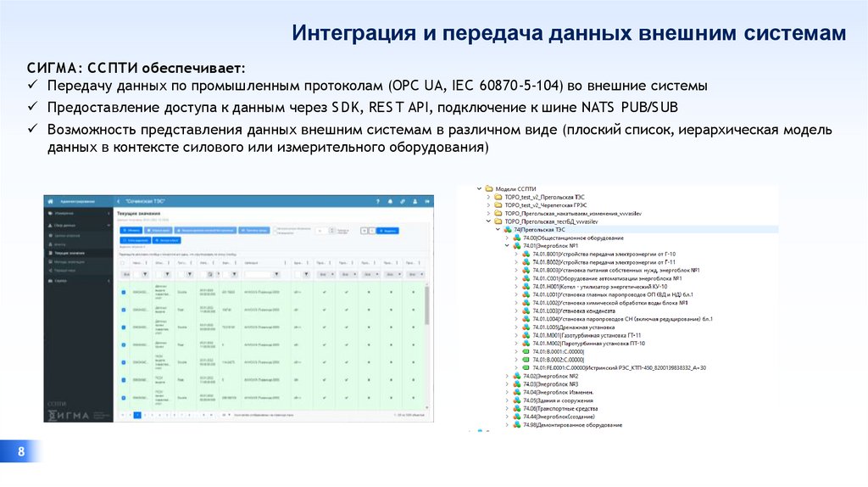Viewport: 868px width, 487px height.
Task: Open the notifications bell icon
Action: point(390,202)
